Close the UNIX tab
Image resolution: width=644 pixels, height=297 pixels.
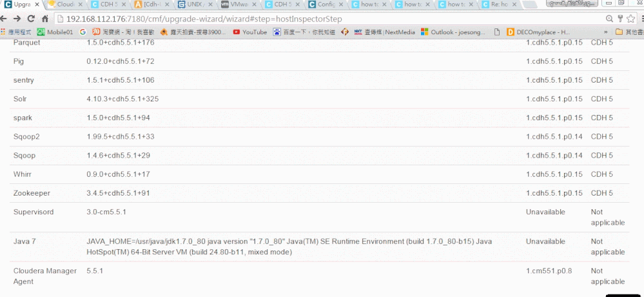[211, 5]
